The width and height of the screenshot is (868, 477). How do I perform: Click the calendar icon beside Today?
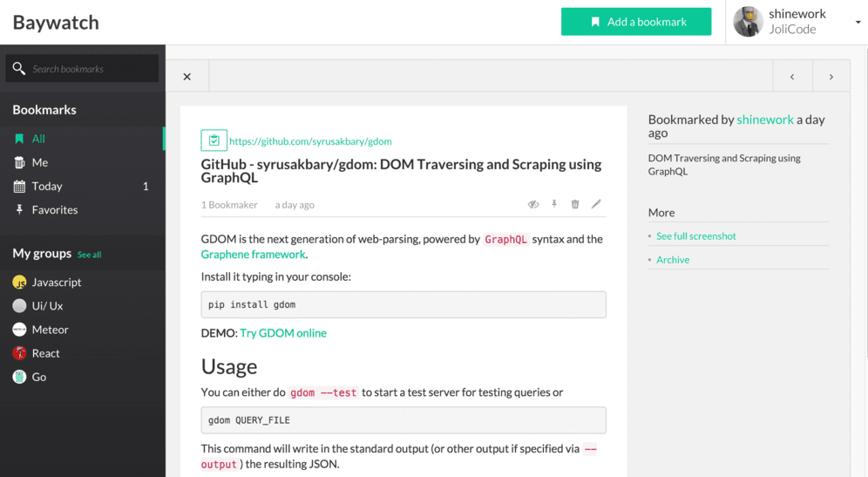click(19, 186)
